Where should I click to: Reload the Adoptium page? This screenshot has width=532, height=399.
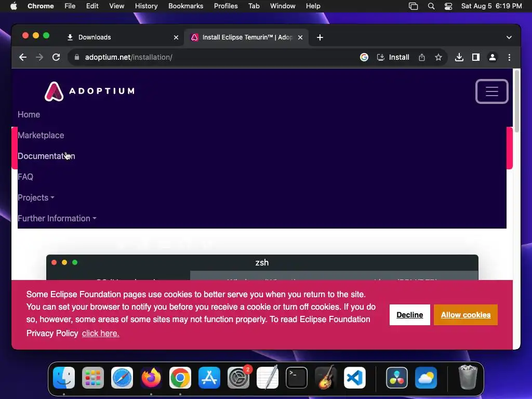[56, 57]
